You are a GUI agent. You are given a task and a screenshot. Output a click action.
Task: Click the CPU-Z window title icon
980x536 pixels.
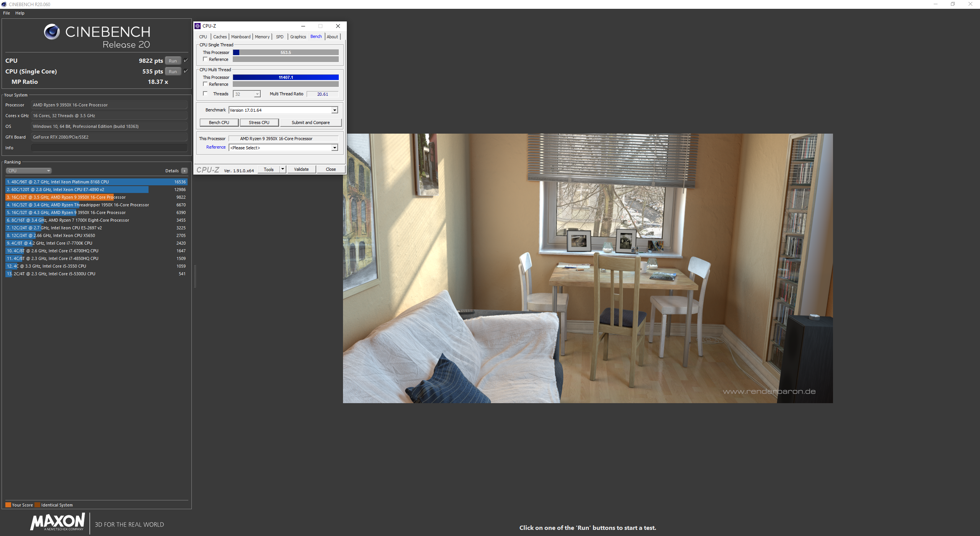198,26
